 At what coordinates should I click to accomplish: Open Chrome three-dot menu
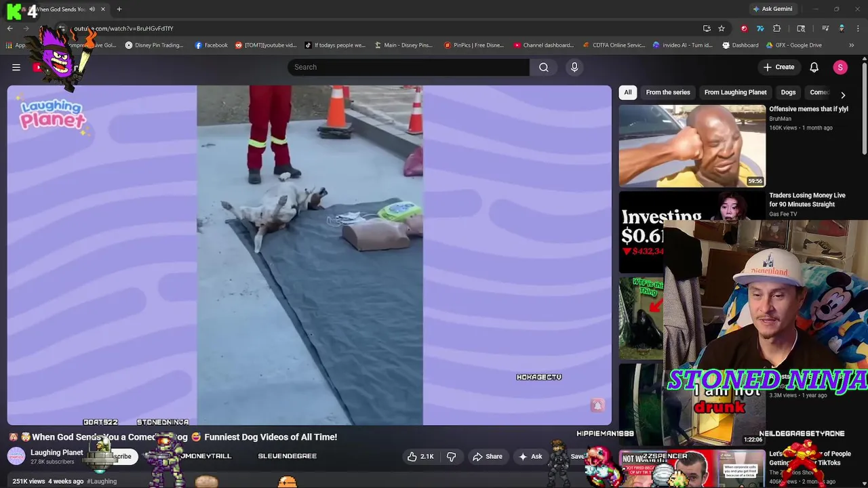coord(857,28)
